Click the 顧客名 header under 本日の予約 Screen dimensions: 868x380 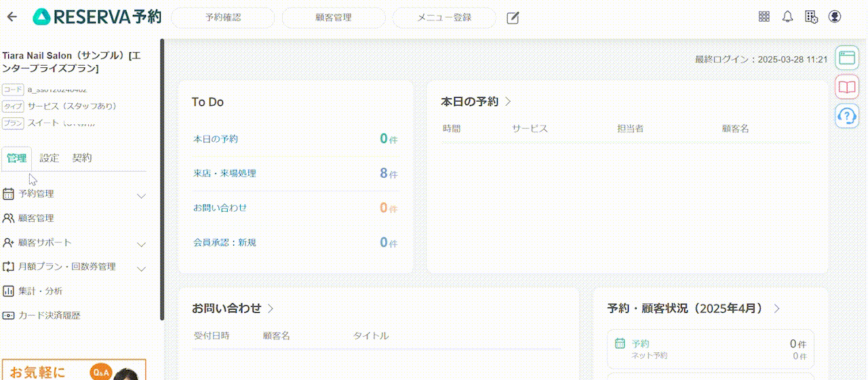pyautogui.click(x=735, y=128)
